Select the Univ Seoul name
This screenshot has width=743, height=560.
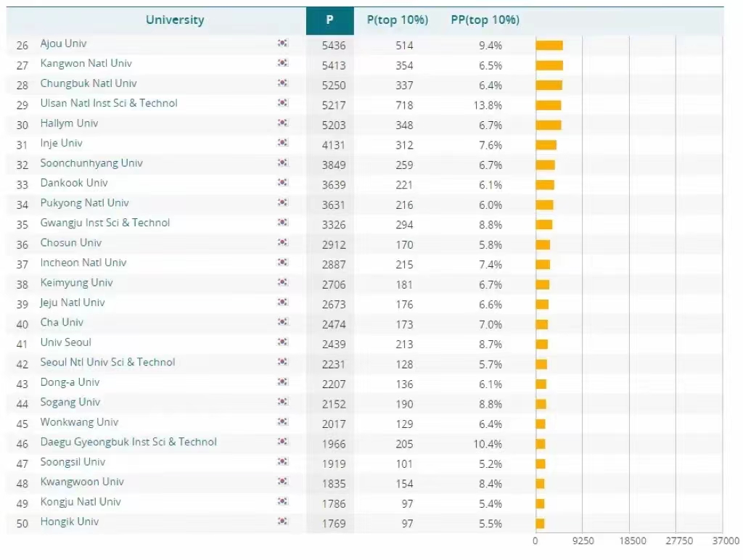click(x=65, y=342)
